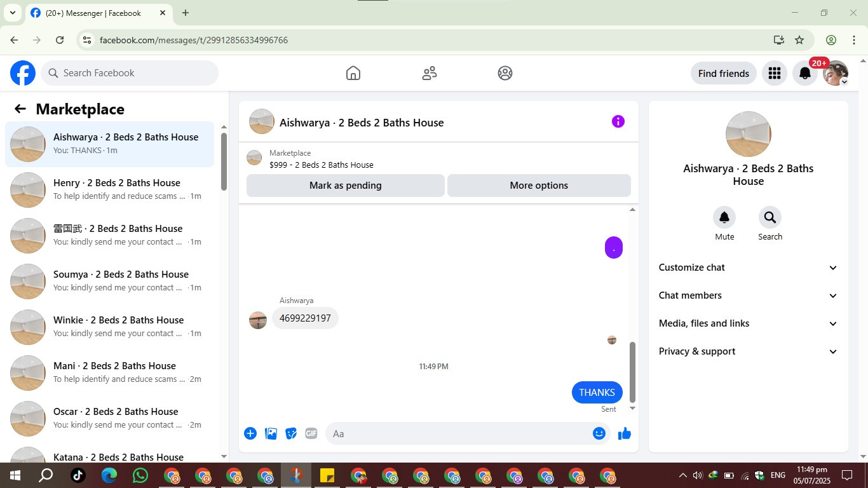Open TikTok from the taskbar
This screenshot has height=488, width=868.
[78, 475]
